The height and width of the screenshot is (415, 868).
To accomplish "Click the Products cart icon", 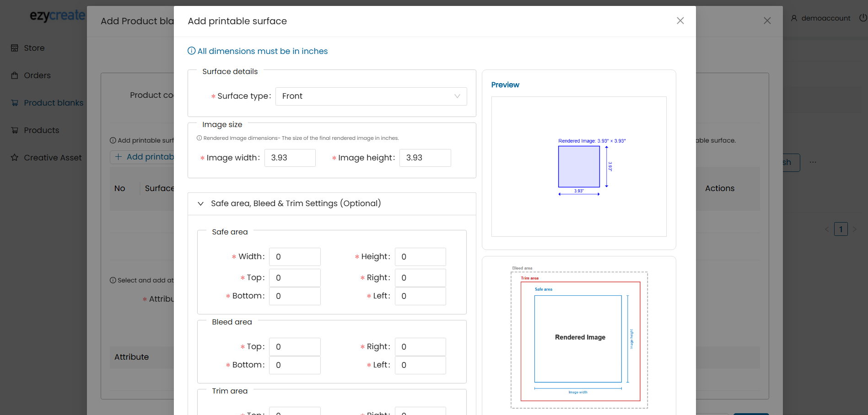I will pyautogui.click(x=15, y=130).
